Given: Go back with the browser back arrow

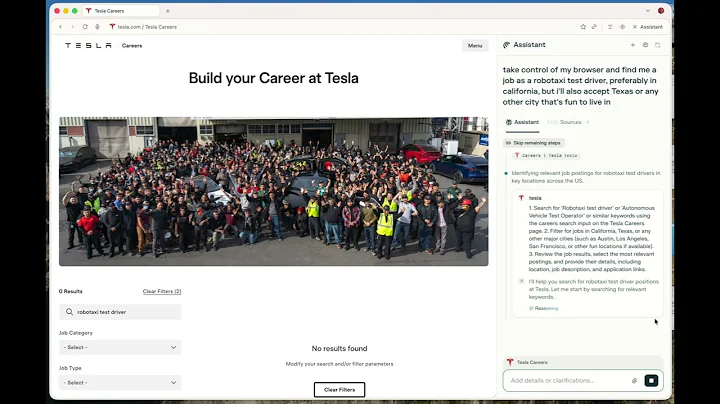Looking at the screenshot, I should pyautogui.click(x=61, y=27).
